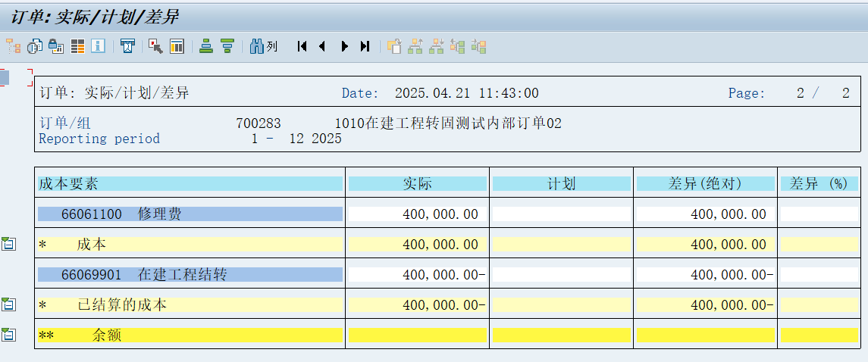The image size is (868, 362).
Task: Select row 66069901 在建工程结转
Action: (x=190, y=274)
